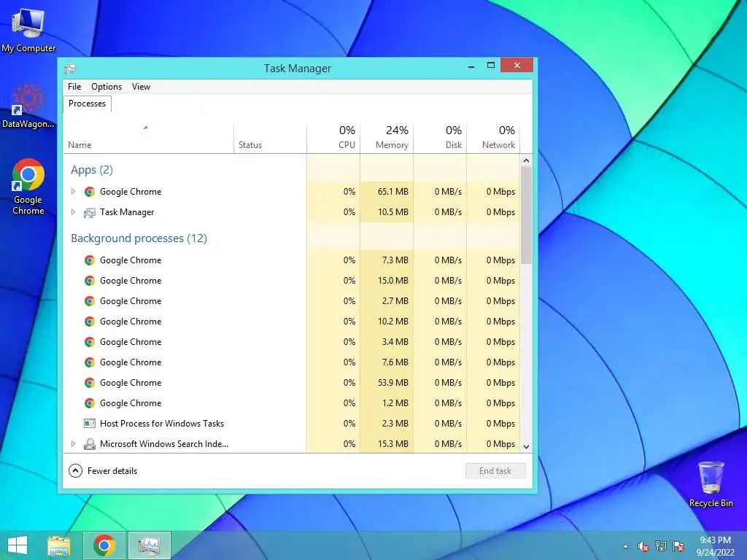Sort by the Memory column header
This screenshot has width=747, height=560.
coord(387,138)
